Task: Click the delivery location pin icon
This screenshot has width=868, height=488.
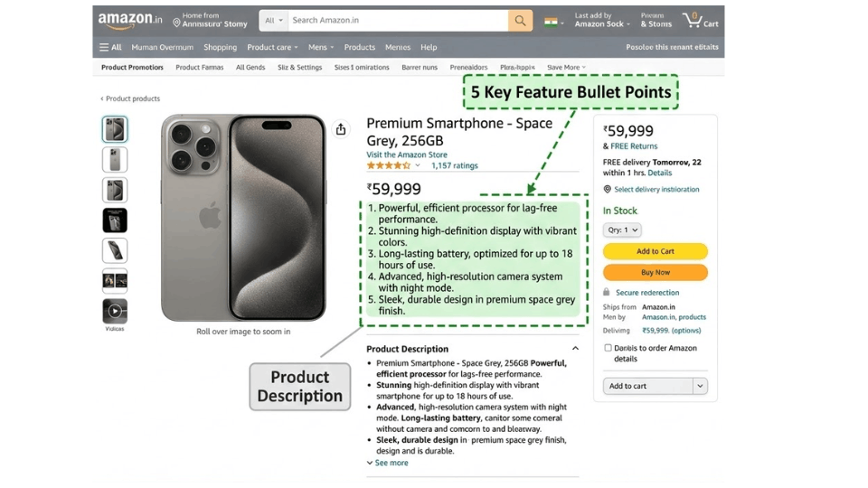Action: [x=608, y=190]
